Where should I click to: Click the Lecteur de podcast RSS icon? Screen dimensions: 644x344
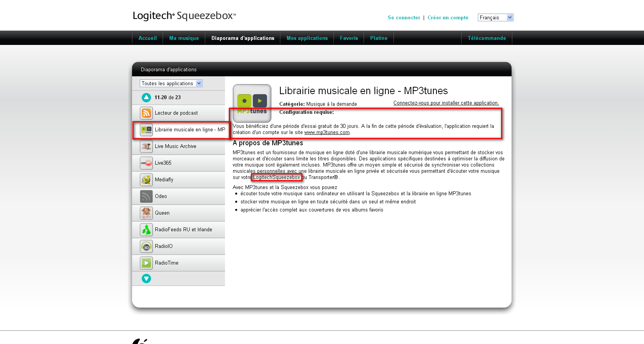point(146,113)
